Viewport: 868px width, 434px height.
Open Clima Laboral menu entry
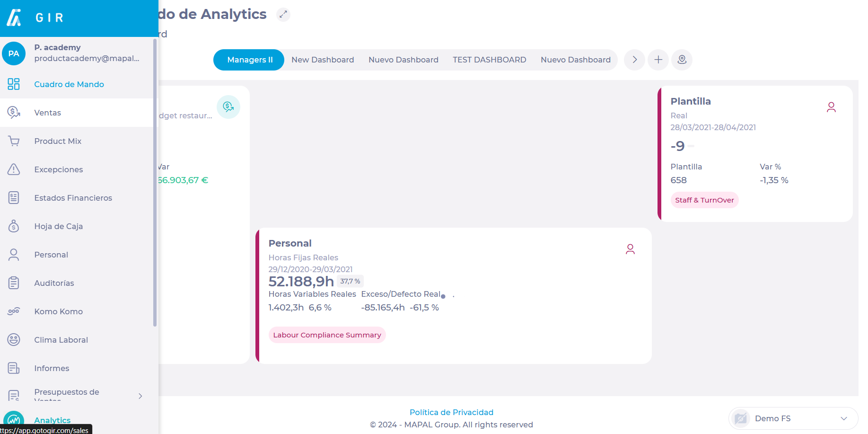(76, 340)
